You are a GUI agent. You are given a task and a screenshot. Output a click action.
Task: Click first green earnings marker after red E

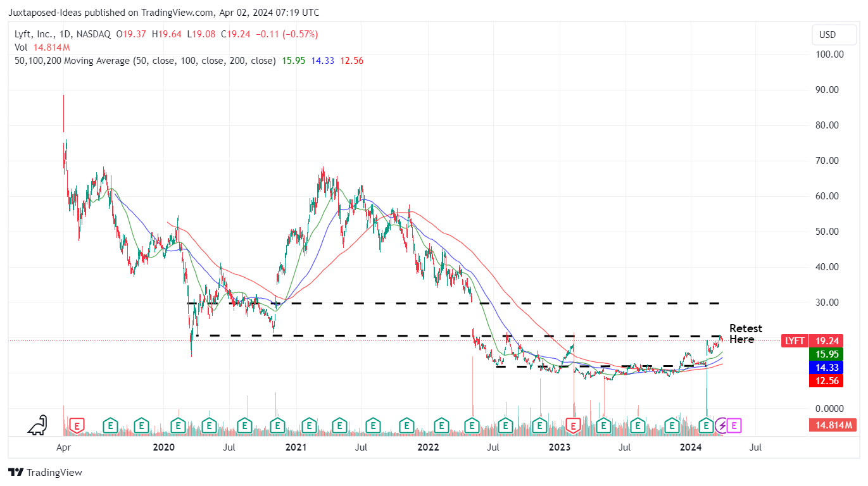tap(111, 425)
